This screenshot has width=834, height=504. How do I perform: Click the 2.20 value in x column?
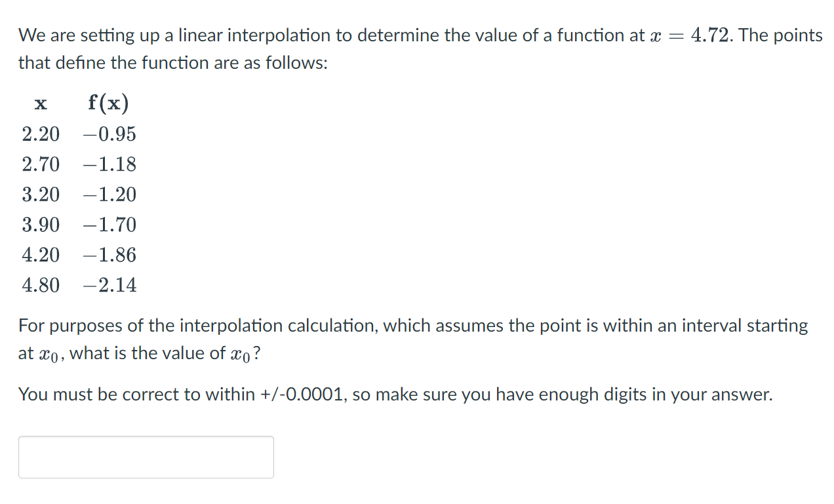[40, 134]
